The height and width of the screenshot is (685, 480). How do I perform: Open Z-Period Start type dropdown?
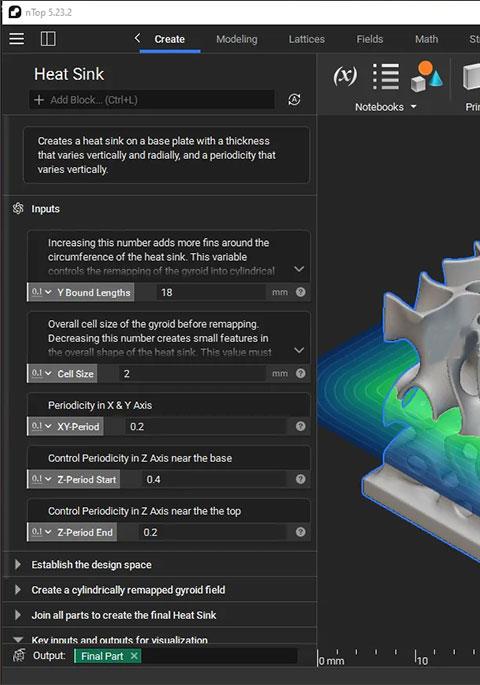[x=42, y=480]
